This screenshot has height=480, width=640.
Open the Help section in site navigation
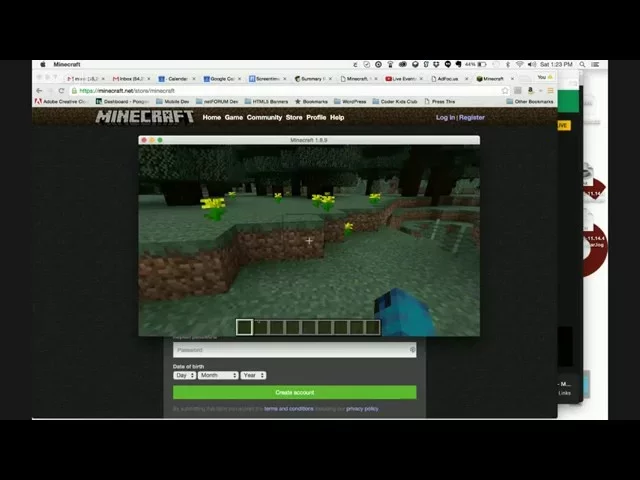[x=337, y=117]
